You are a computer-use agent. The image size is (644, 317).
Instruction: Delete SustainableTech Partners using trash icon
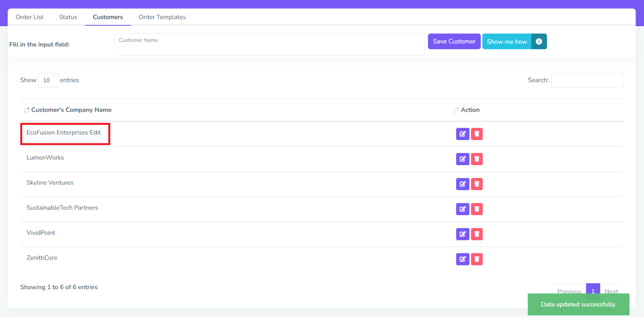point(477,209)
